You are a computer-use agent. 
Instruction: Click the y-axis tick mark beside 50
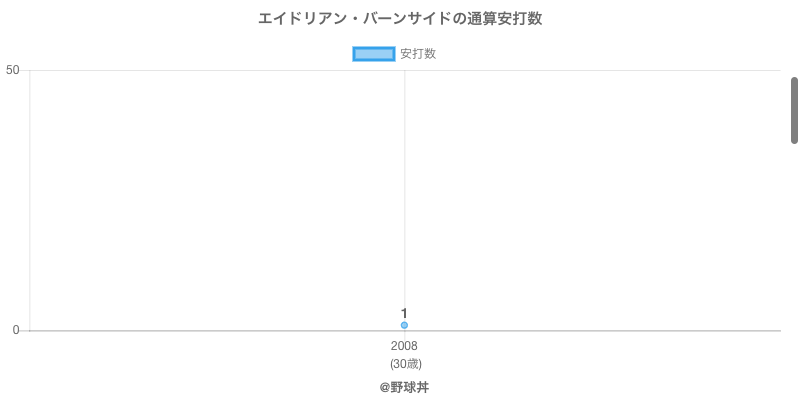coord(25,70)
